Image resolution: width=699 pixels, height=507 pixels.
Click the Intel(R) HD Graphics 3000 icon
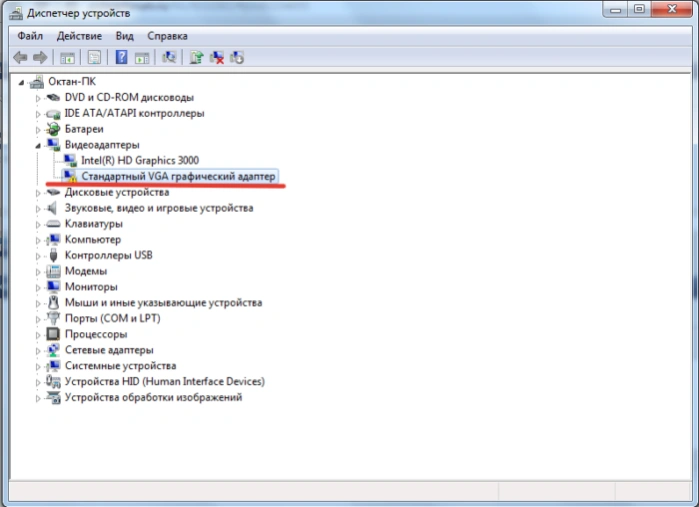70,161
